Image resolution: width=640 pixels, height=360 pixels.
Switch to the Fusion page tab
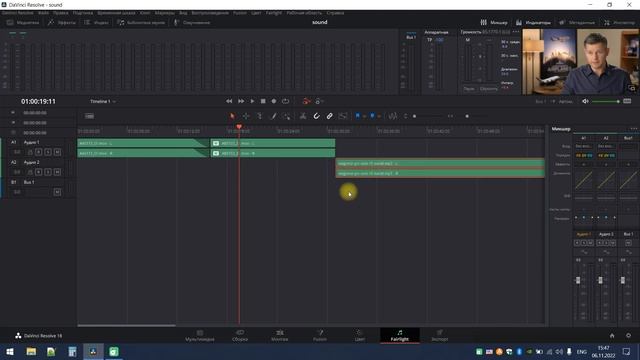[320, 336]
